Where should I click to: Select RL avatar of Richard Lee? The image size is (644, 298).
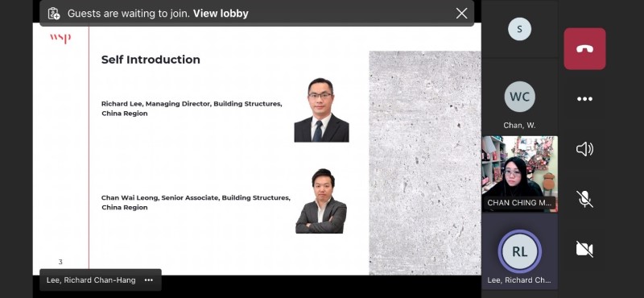[519, 251]
